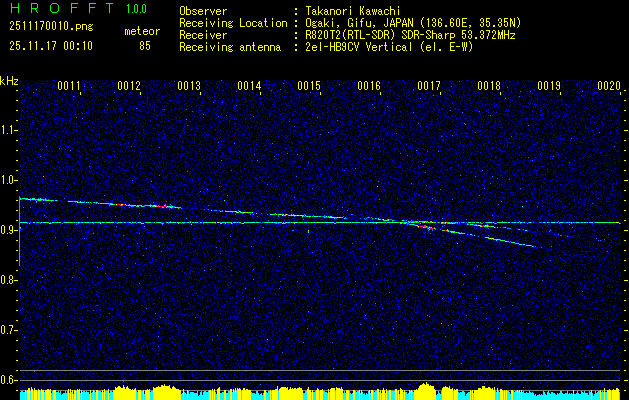This screenshot has width=629, height=400.
Task: Click the version number 1.0.0
Action: [x=136, y=9]
